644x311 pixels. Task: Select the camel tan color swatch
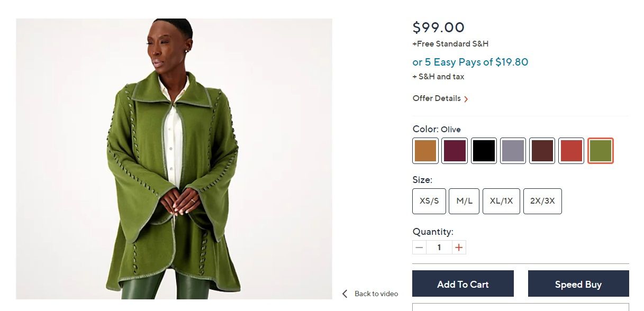(x=425, y=151)
